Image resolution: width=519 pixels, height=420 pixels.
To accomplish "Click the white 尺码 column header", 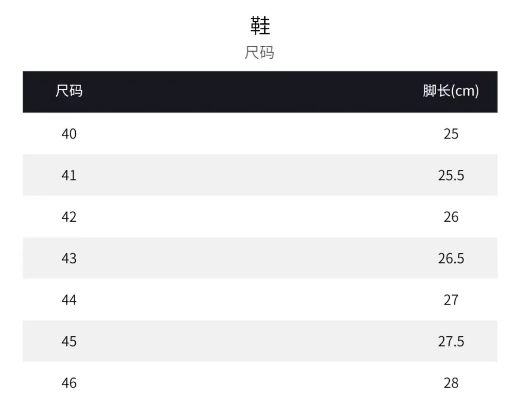I will tap(69, 91).
